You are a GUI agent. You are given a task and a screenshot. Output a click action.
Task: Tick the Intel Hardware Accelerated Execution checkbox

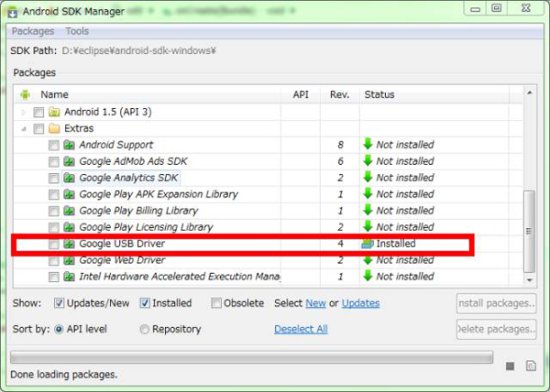[54, 277]
